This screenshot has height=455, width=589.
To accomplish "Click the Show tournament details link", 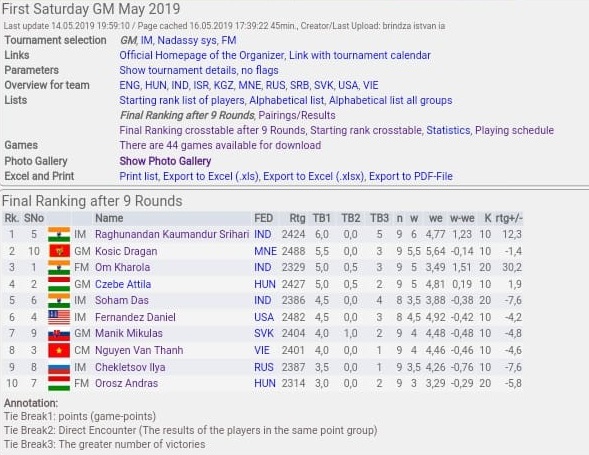I will (178, 70).
